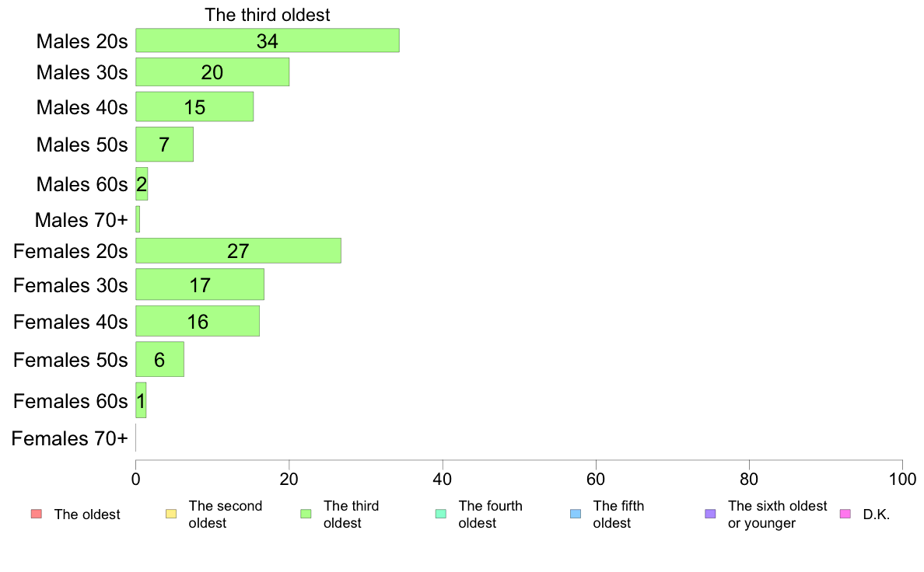Click the Females 50s bar labeled 6
This screenshot has width=924, height=572.
(159, 359)
